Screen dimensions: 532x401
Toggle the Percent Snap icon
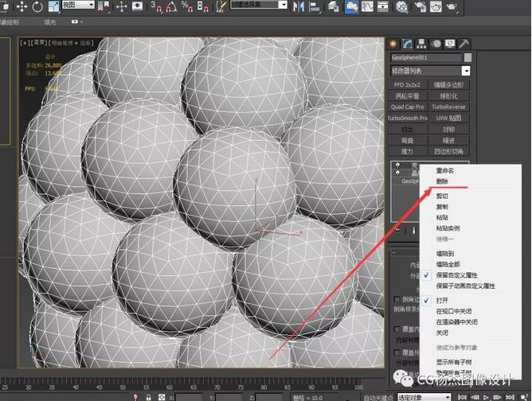tap(187, 6)
